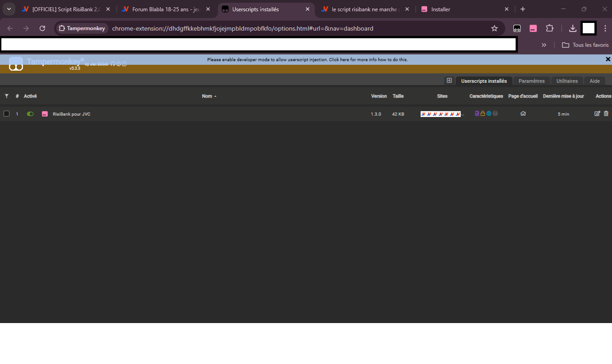This screenshot has width=612, height=364.
Task: Go back to the previous page
Action: click(x=10, y=28)
